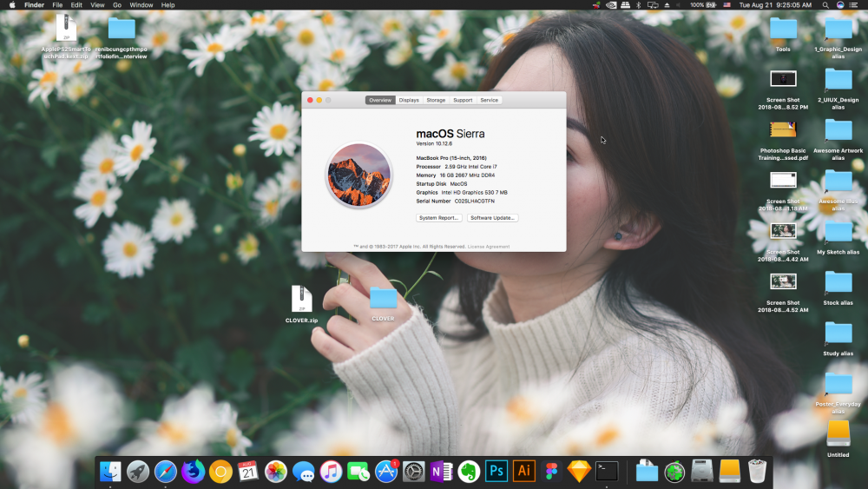Click the date and time clock
Screen dimensions: 868x489
pos(775,5)
